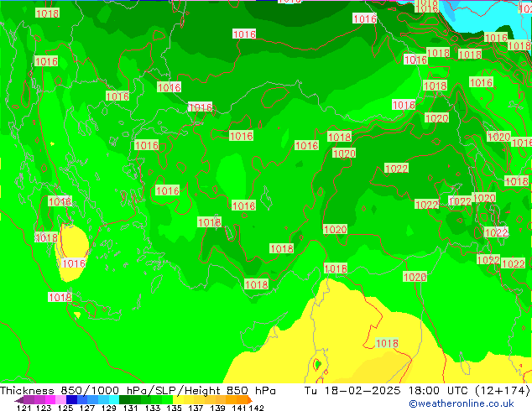Select the magenta swatch in the color scale
The image size is (532, 411).
[x=50, y=400]
